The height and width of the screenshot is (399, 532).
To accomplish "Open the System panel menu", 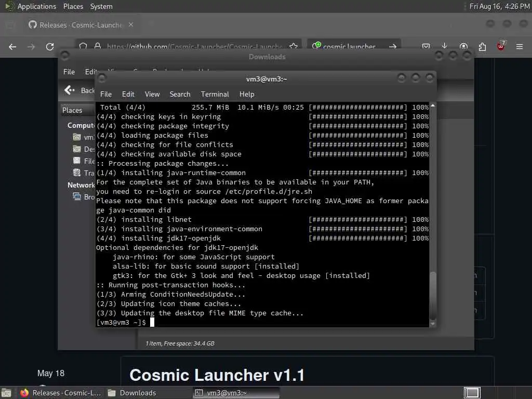I will pos(101,6).
